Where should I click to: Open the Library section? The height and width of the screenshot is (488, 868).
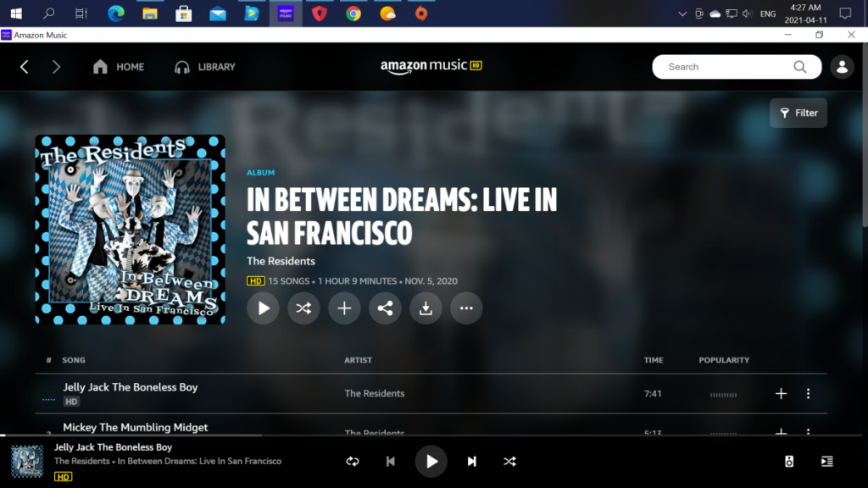(x=205, y=67)
